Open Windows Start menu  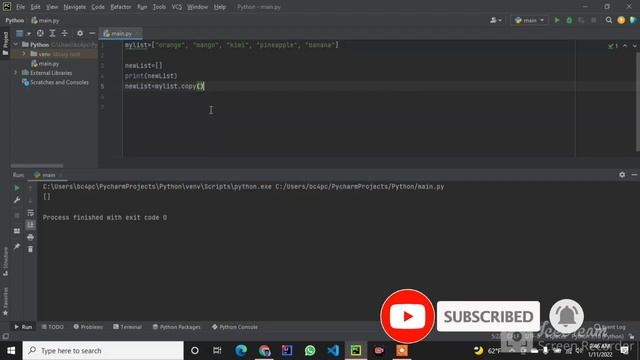11,351
